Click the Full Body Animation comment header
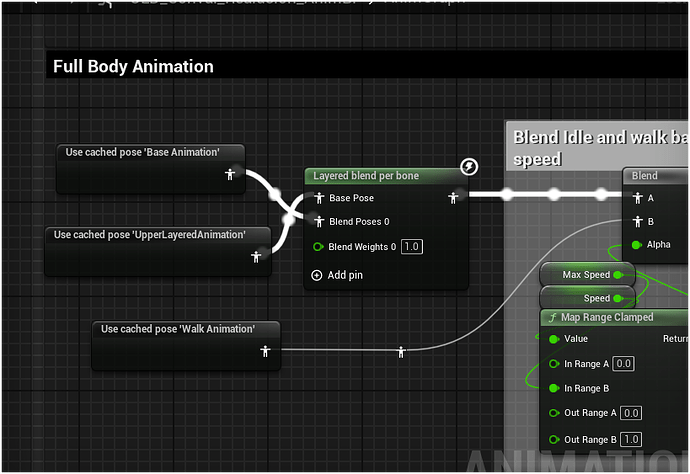Screen dimensions: 690x474 (367, 65)
